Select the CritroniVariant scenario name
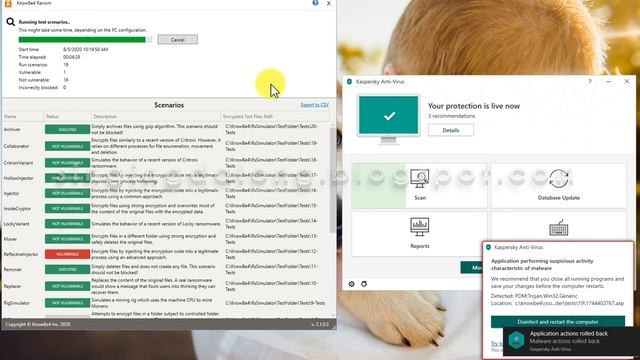 pyautogui.click(x=18, y=163)
